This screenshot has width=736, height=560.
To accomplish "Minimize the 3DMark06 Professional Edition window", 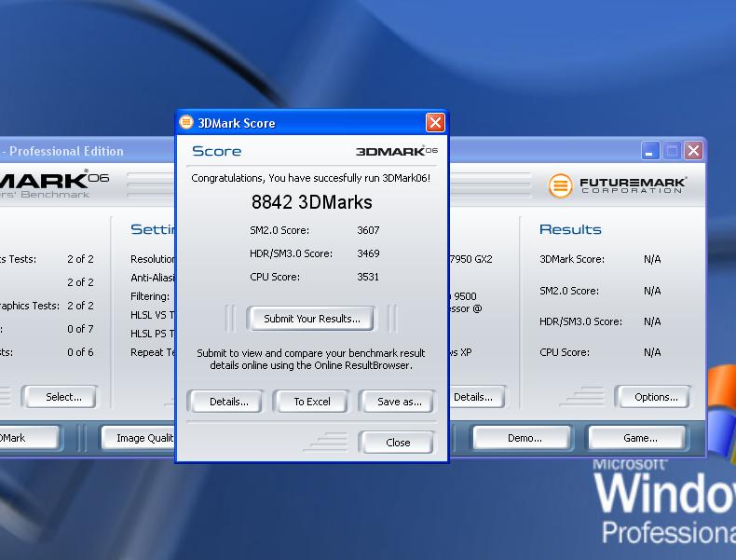I will tap(650, 151).
